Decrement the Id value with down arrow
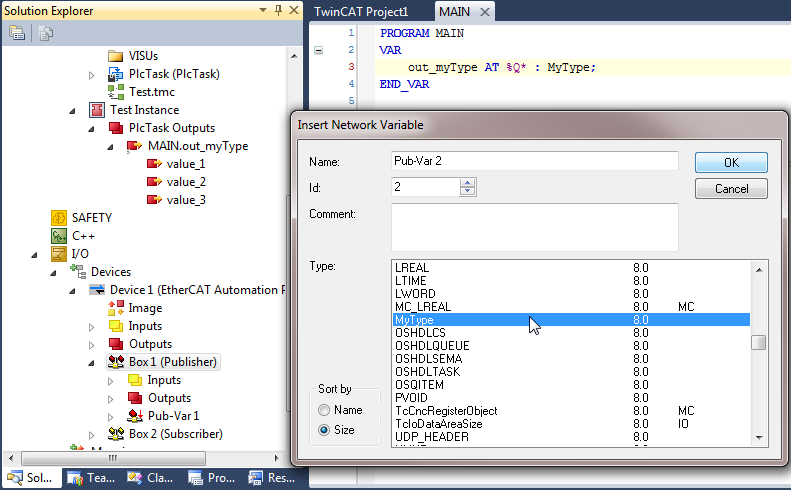 [x=468, y=191]
